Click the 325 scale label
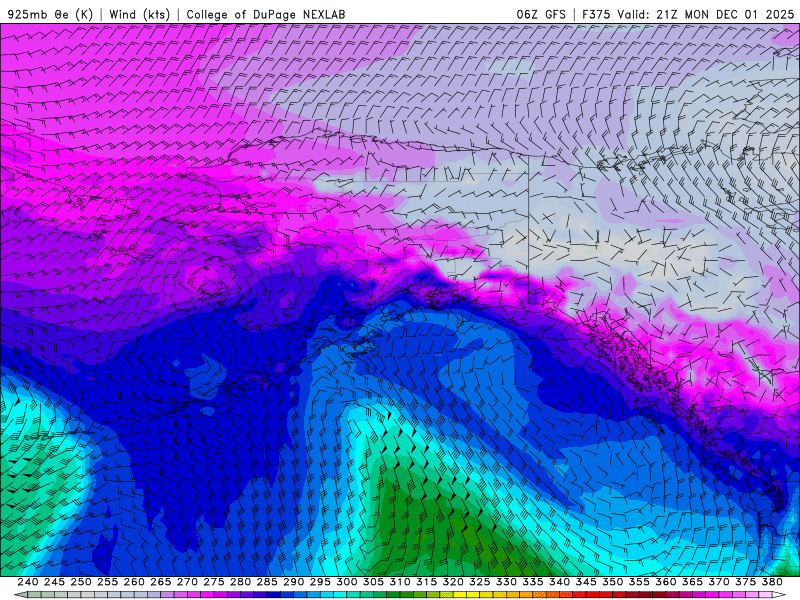Screen dimensions: 800x600 point(480,582)
